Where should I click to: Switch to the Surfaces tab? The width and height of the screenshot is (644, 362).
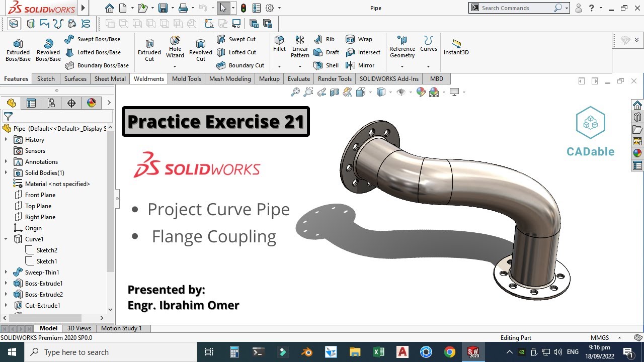[75, 79]
